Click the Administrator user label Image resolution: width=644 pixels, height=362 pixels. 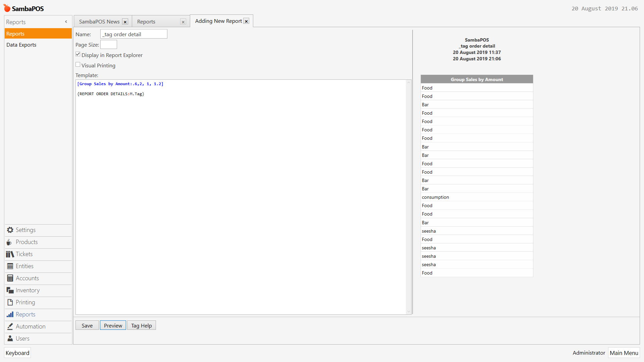click(x=589, y=353)
